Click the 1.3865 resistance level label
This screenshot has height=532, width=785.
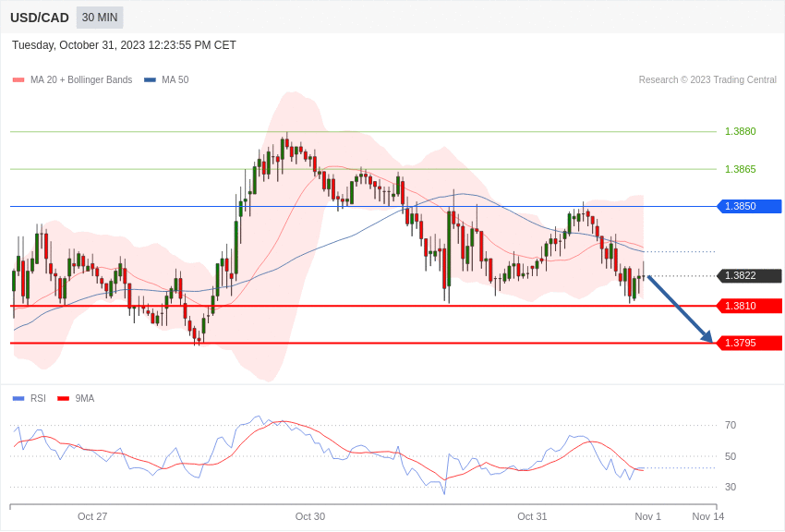[x=741, y=169]
